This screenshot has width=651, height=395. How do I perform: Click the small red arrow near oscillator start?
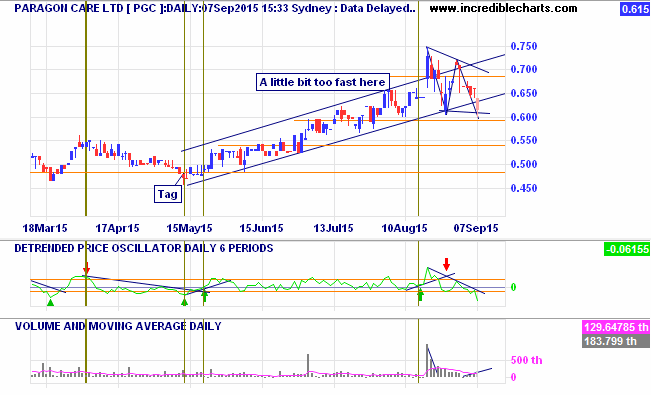point(87,267)
